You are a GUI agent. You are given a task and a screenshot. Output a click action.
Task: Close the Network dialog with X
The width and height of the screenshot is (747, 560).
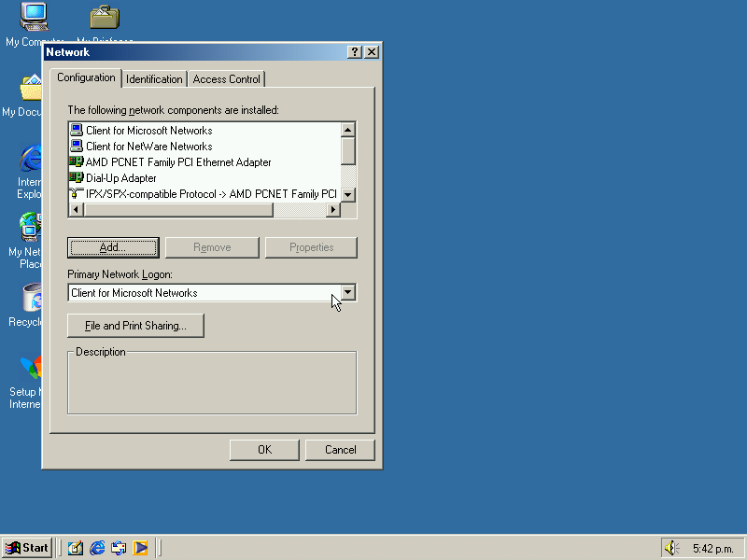click(x=372, y=52)
